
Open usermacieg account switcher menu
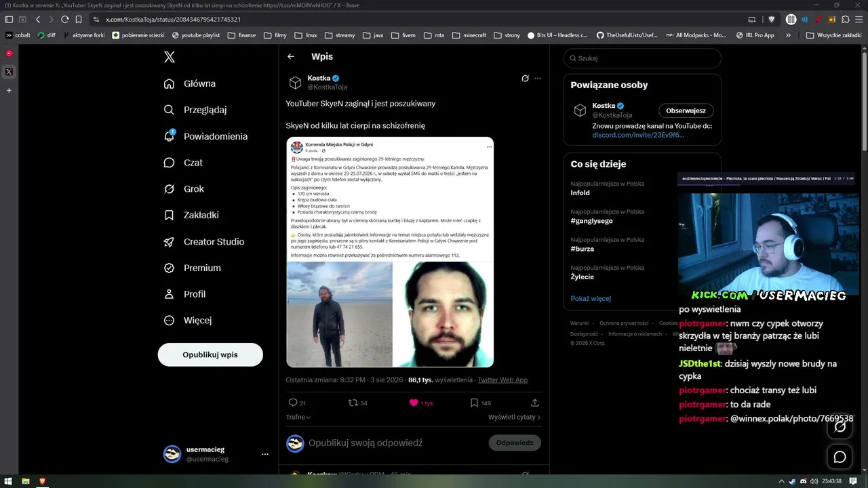[x=216, y=454]
